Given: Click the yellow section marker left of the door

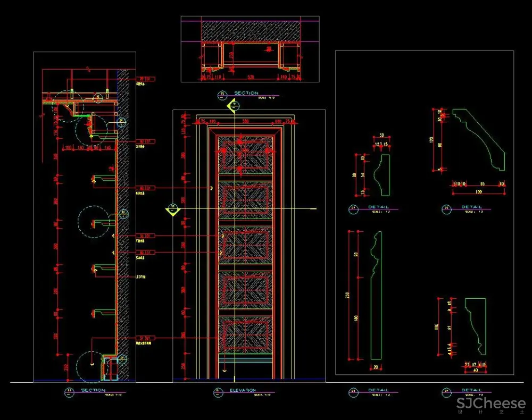Looking at the screenshot, I should [172, 208].
